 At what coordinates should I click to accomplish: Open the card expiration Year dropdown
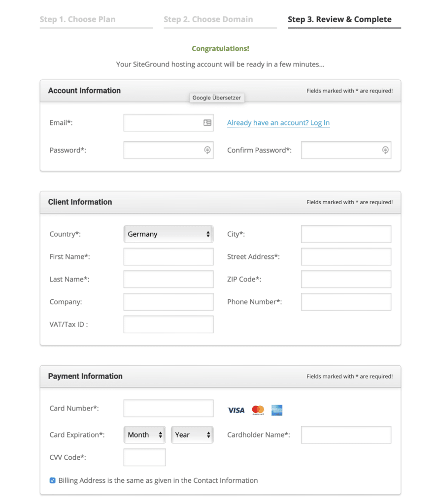(x=192, y=435)
